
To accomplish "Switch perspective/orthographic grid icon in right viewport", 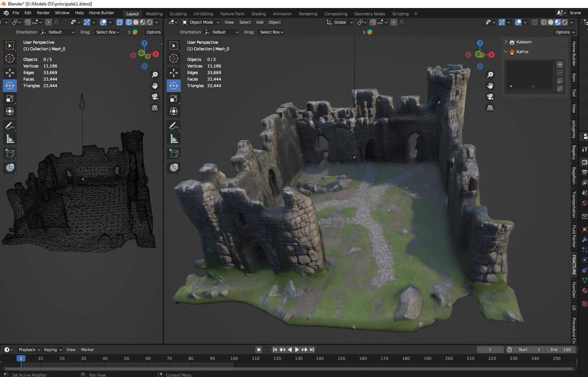I will 490,108.
